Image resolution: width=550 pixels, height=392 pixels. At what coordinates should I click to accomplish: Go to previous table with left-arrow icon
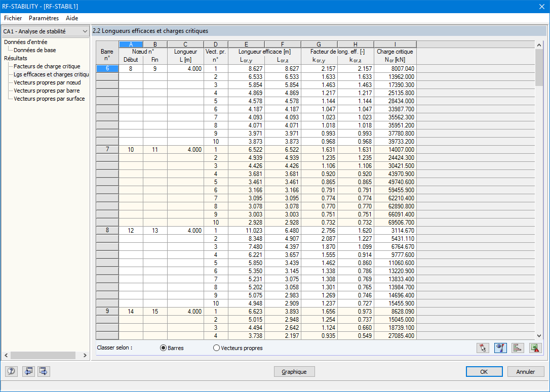click(x=28, y=371)
